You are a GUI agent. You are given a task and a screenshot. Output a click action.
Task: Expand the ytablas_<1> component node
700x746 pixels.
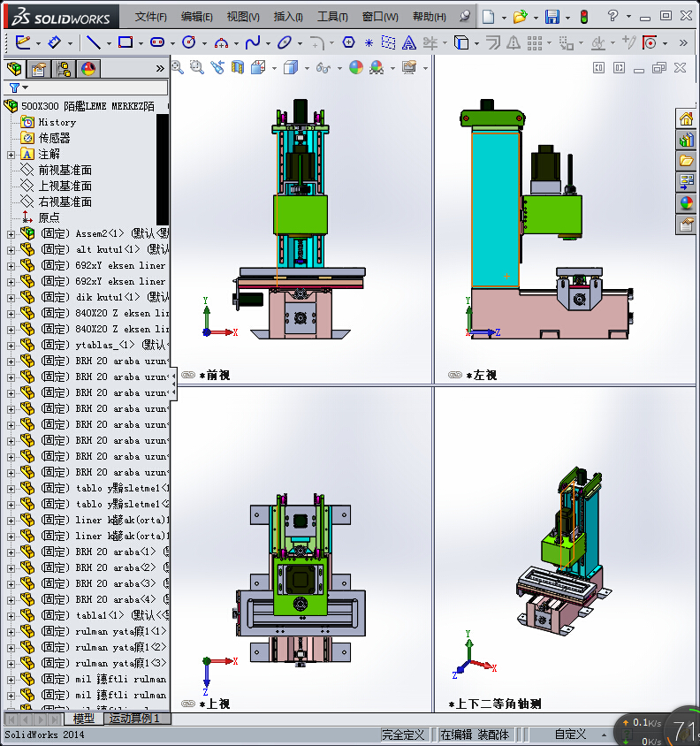coord(11,346)
